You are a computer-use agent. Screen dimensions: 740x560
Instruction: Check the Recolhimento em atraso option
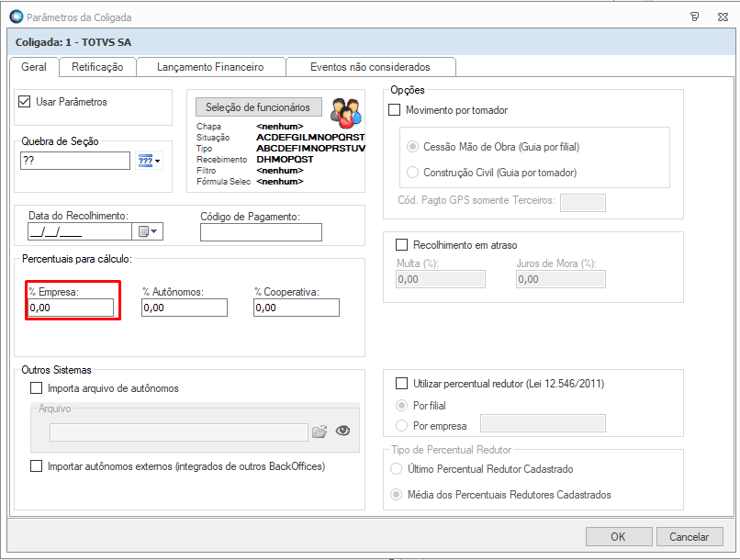point(401,245)
